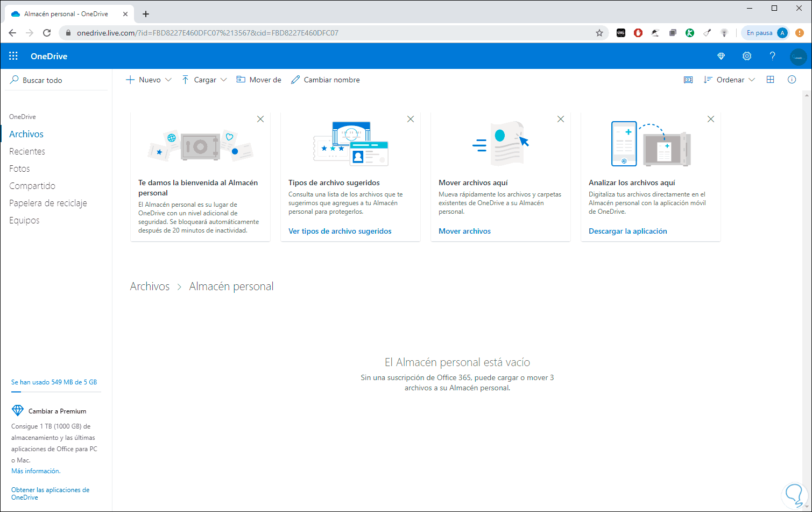Navigate to Archivos in the breadcrumb

[x=150, y=286]
